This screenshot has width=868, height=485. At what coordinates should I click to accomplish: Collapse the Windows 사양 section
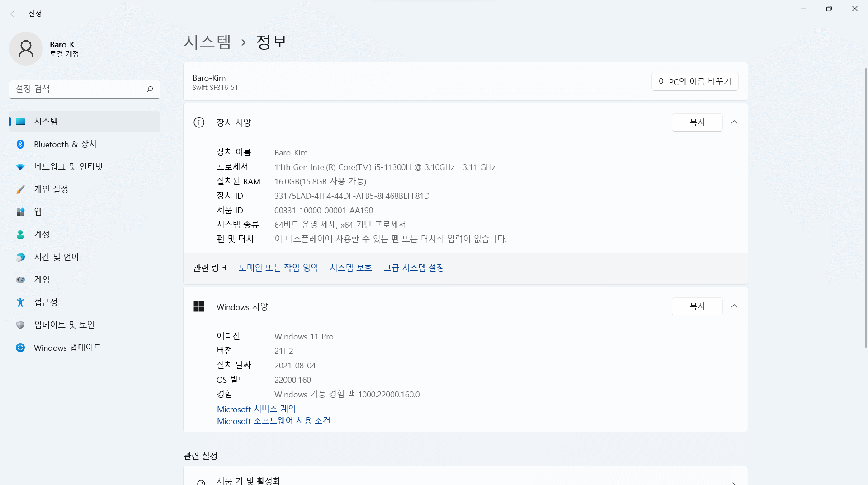734,306
